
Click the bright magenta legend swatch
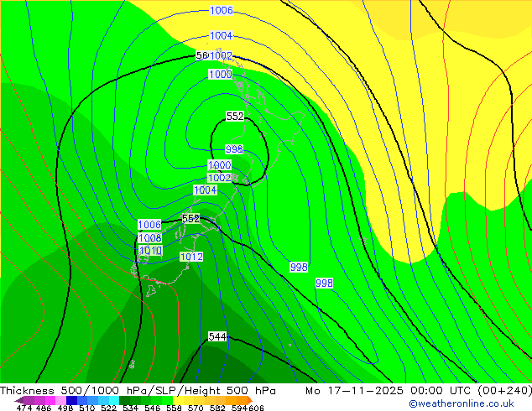(x=50, y=400)
